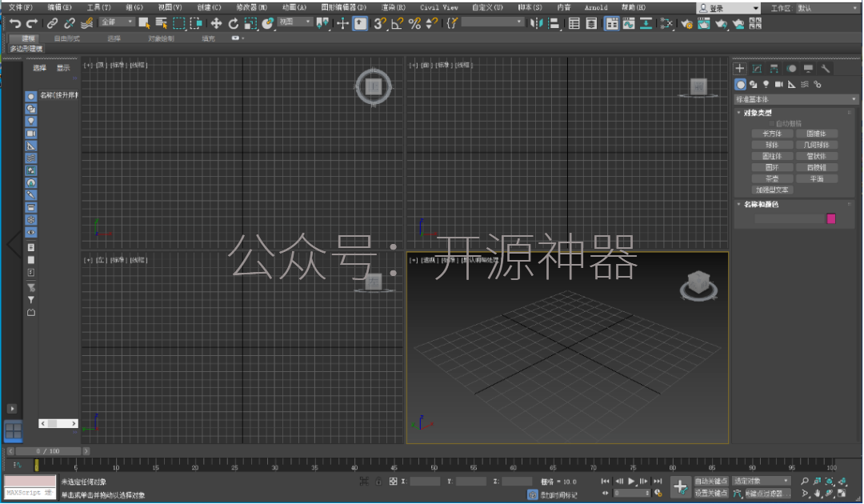Create a 长方体 box primitive
Viewport: 864px width, 504px height.
click(x=772, y=134)
